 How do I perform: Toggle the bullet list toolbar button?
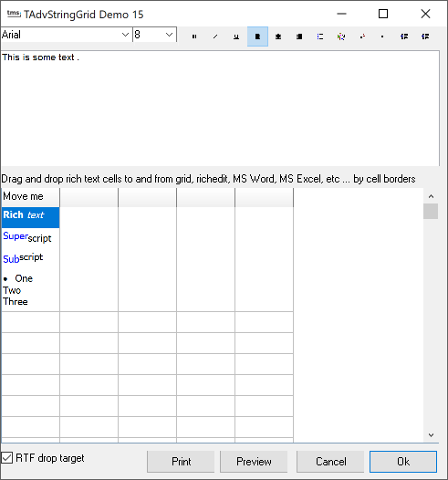tap(320, 37)
